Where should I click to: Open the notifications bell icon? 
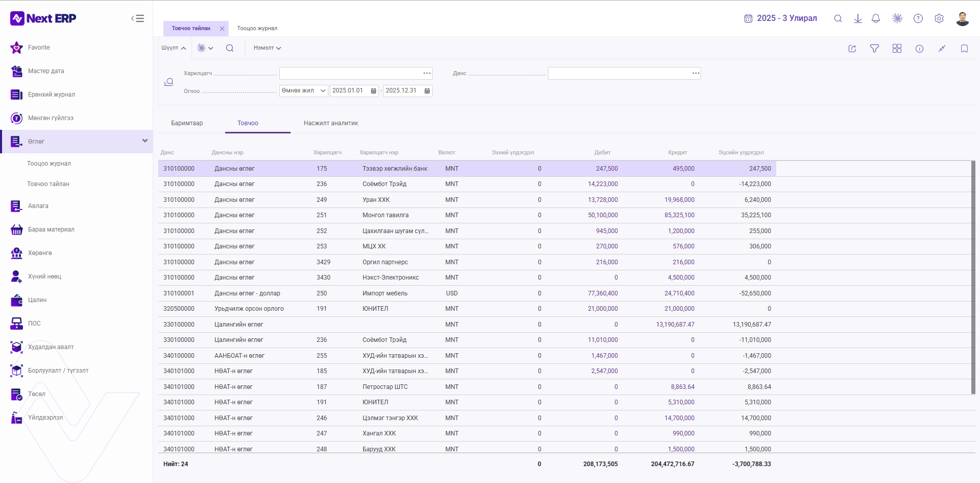[876, 18]
